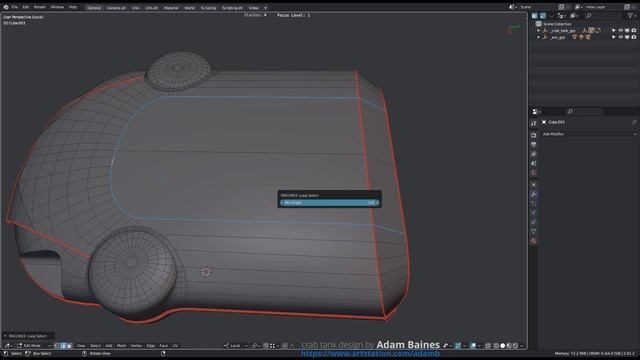The height and width of the screenshot is (360, 640).
Task: Click the Blender logo menu icon
Action: click(x=6, y=7)
